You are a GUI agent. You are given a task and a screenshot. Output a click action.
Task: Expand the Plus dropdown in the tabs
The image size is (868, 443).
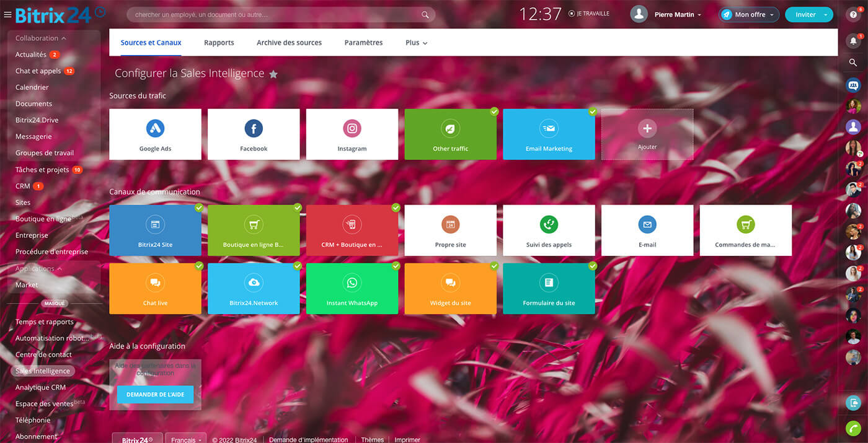click(x=416, y=43)
